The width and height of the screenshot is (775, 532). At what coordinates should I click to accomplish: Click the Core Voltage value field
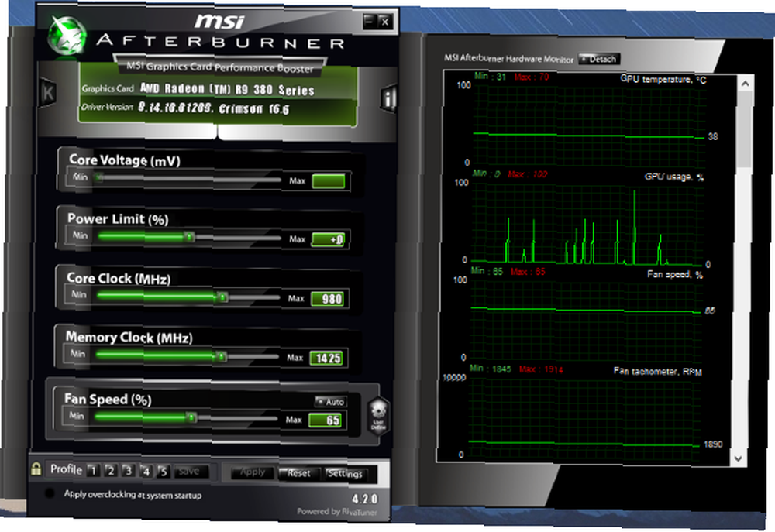329,181
